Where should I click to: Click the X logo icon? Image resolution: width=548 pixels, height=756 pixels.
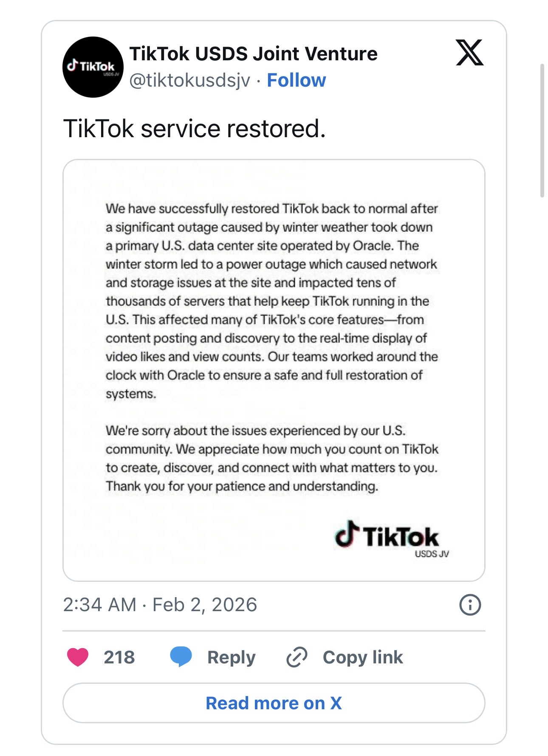click(469, 53)
